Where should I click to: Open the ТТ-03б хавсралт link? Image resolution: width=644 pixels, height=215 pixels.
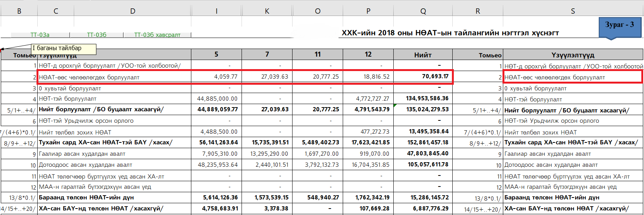pos(157,35)
